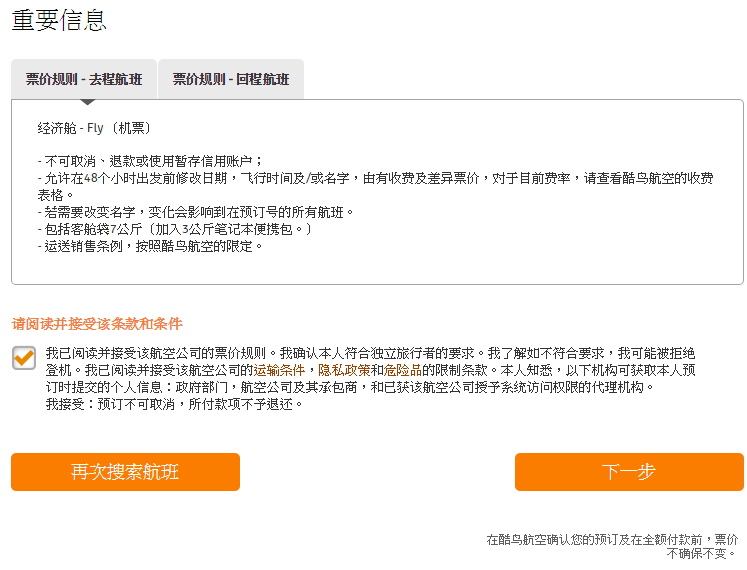Screen dimensions: 747x570
Task: Click the 重要信息 page heading
Action: (60, 20)
